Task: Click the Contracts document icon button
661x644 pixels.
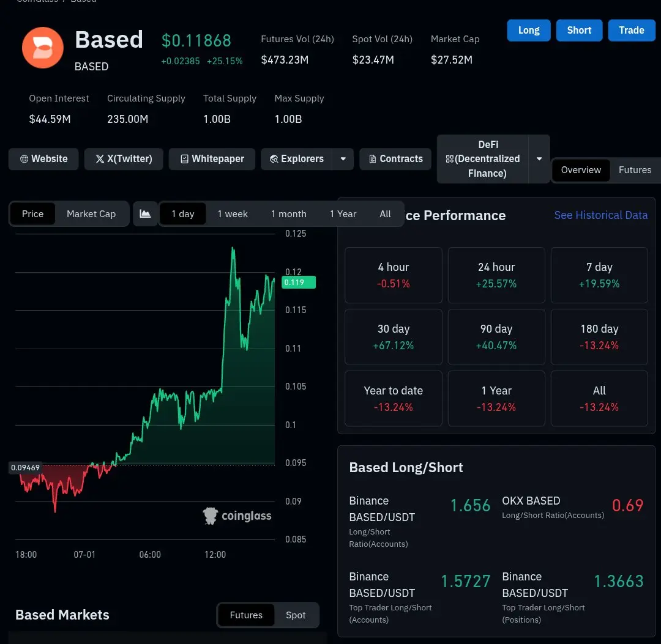Action: 395,159
